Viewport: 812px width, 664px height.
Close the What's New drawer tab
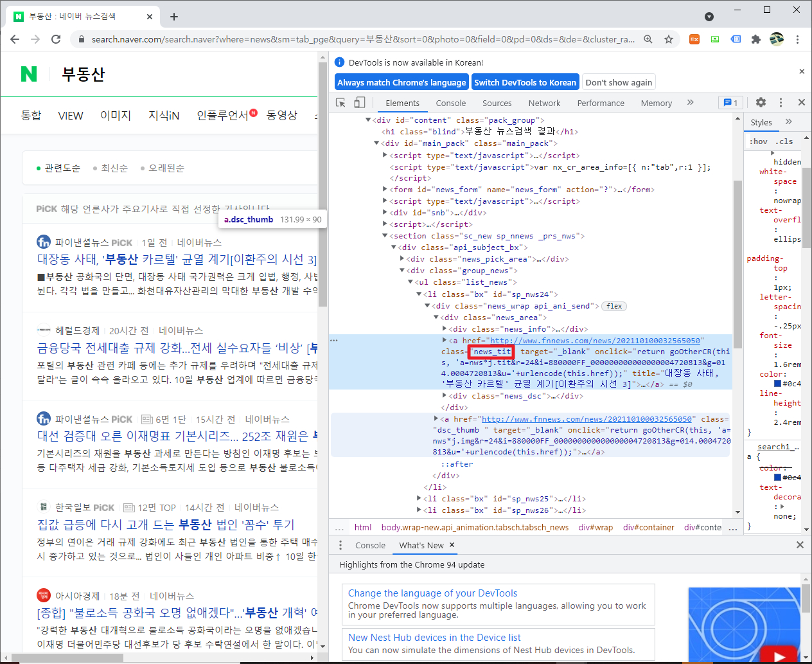coord(452,544)
